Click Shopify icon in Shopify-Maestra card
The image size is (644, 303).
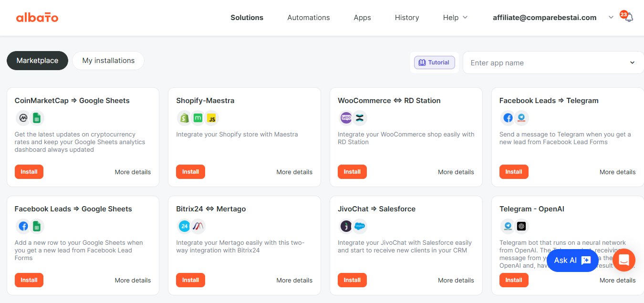point(184,118)
